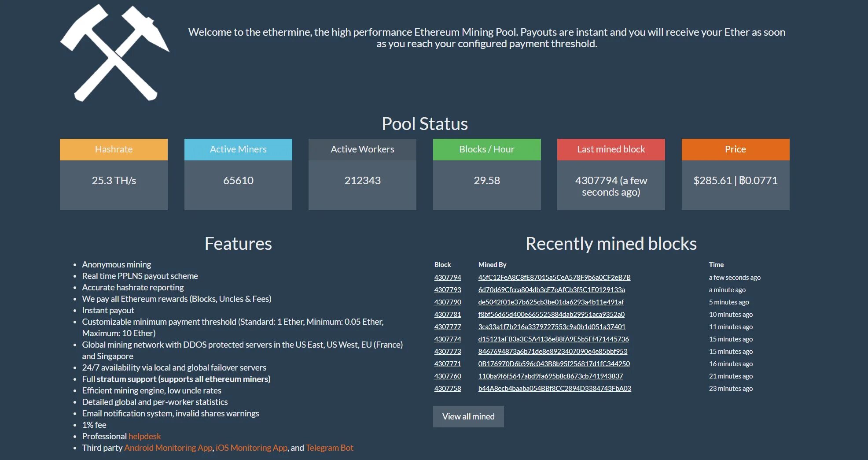Screen dimensions: 868x460
Task: Click the 'Anonymous mining' feature item
Action: point(116,264)
